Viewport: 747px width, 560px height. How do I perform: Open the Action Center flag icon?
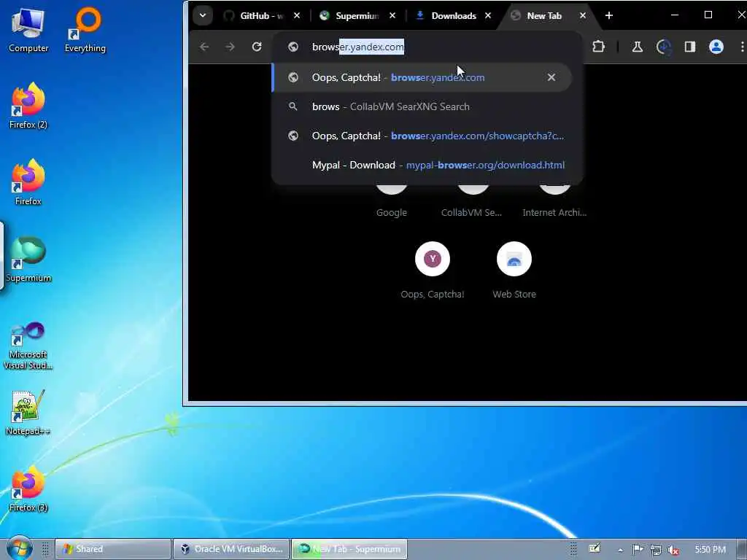tap(638, 550)
